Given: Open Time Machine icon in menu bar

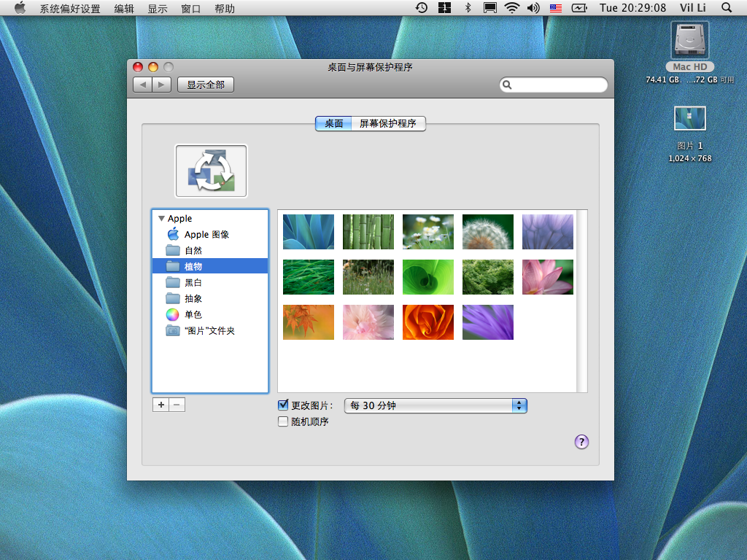Looking at the screenshot, I should pyautogui.click(x=422, y=8).
